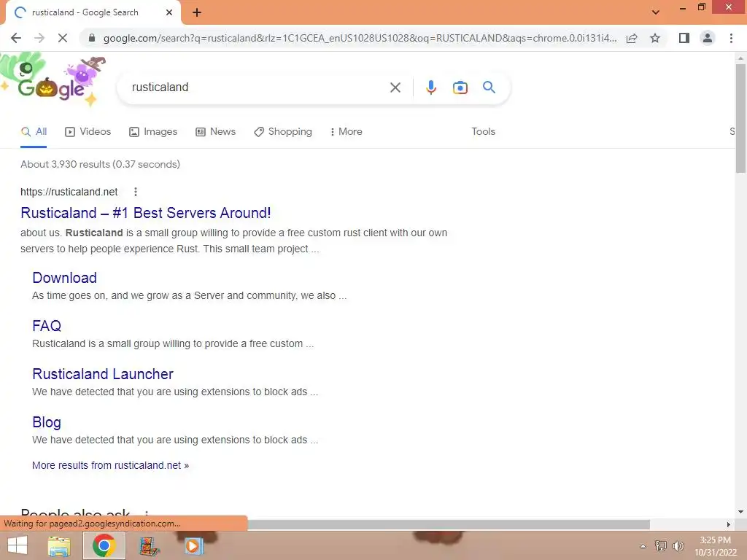Expand the More search categories

(x=346, y=132)
